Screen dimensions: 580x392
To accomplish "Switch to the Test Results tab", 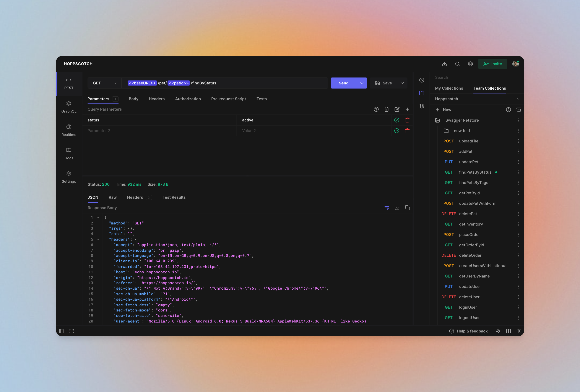I will coord(174,197).
